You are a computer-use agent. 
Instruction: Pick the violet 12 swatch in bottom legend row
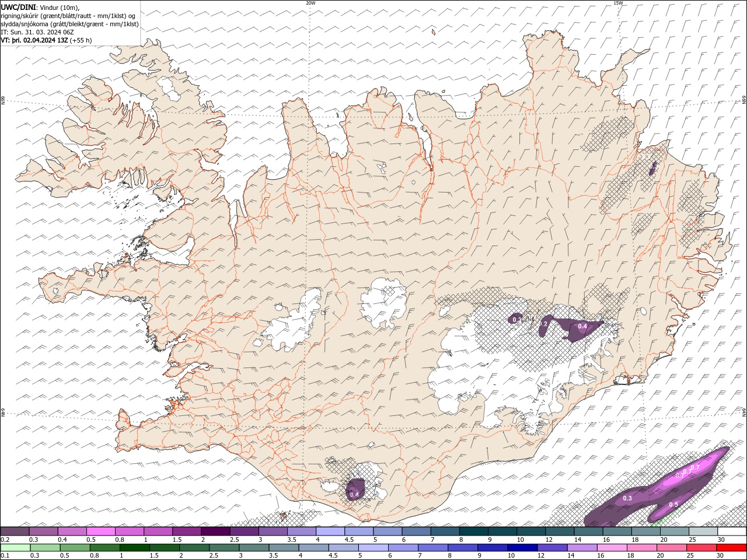click(552, 548)
